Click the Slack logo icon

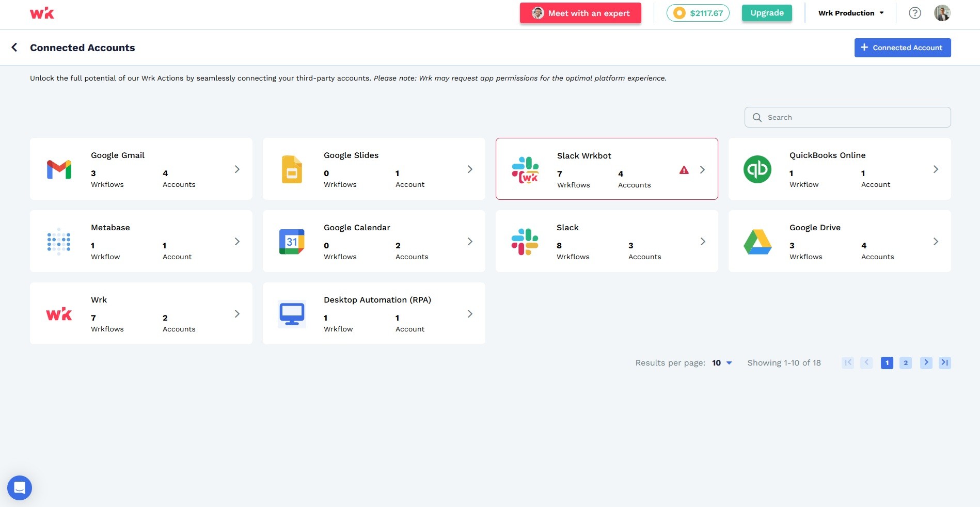(525, 242)
